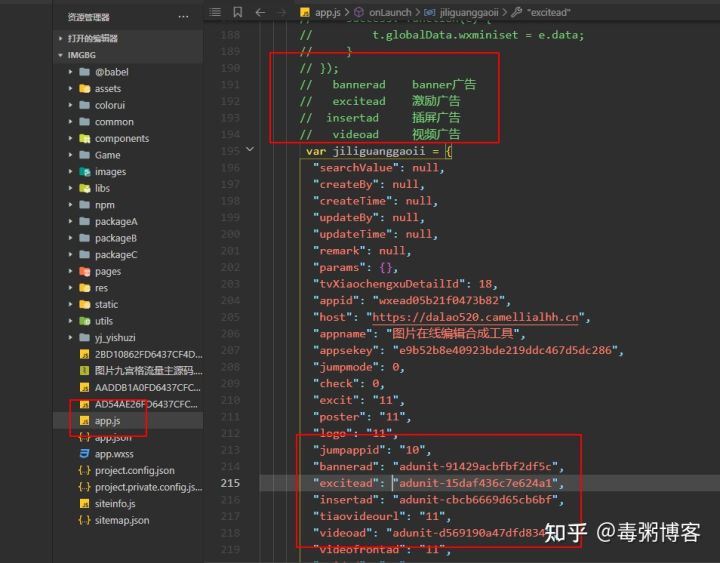Open file 2BD10862FD6437CF4D...
Viewport: 720px width, 563px height.
tap(148, 354)
